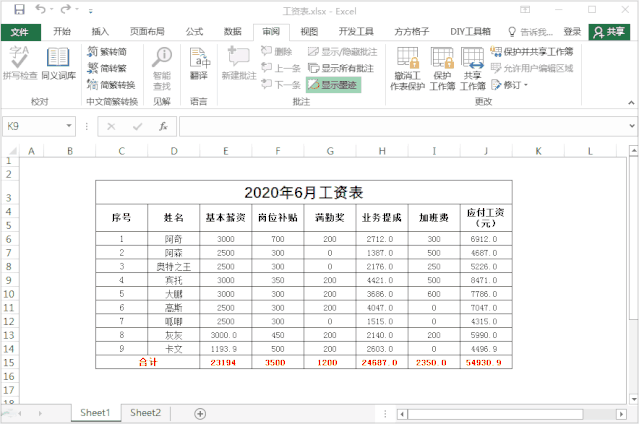The image size is (639, 424).
Task: Click 繁转简 conversion button
Action: [x=107, y=52]
